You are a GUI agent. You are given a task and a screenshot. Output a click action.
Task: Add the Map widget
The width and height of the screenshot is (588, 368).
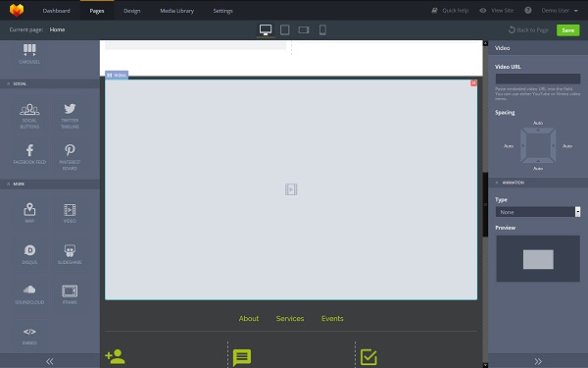(29, 213)
